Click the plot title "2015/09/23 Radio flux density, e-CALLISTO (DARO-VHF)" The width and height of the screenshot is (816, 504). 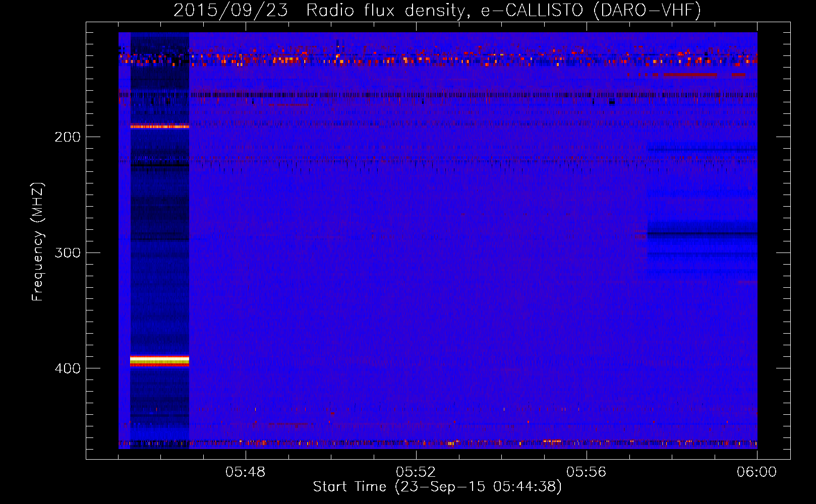(x=437, y=10)
